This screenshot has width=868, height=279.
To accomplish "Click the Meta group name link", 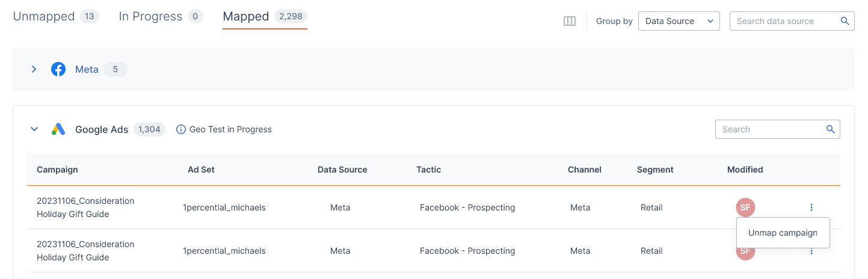I will coord(87,69).
